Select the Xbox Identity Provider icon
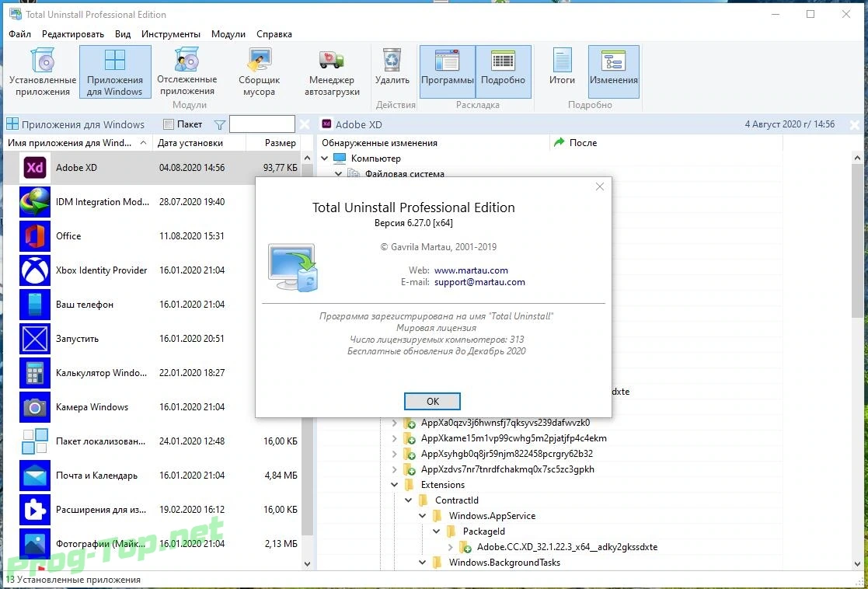Image resolution: width=868 pixels, height=589 pixels. click(35, 270)
